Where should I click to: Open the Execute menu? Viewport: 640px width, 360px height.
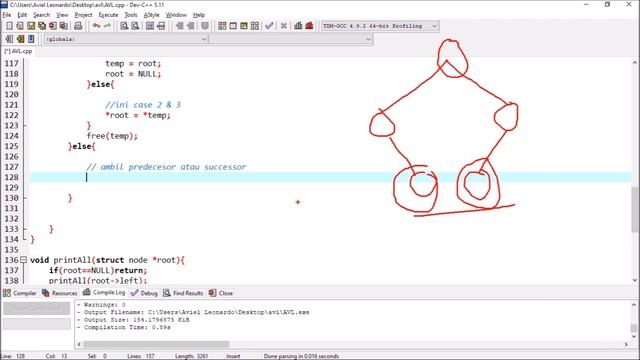[108, 15]
